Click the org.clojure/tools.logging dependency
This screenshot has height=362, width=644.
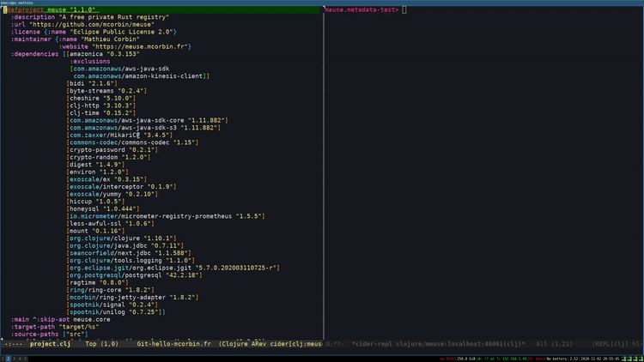[131, 261]
